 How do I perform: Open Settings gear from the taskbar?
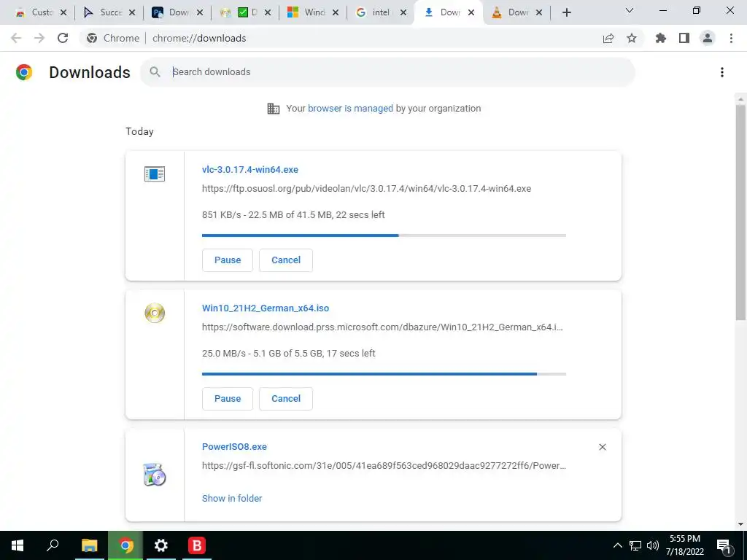(x=161, y=545)
